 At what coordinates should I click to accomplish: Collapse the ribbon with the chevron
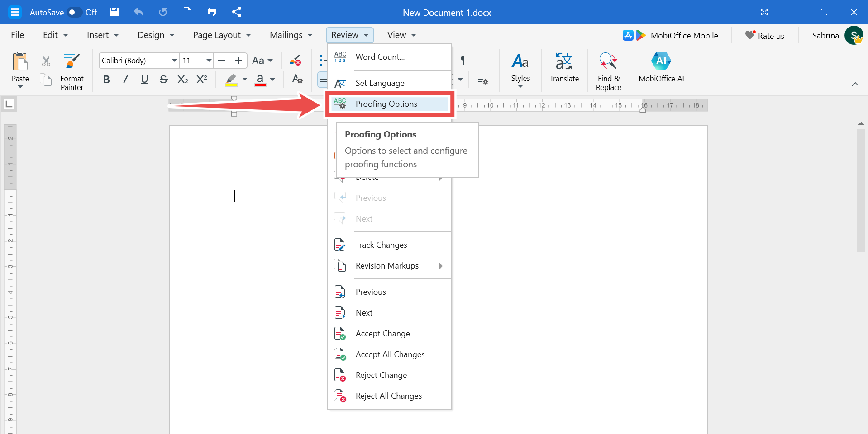(855, 84)
